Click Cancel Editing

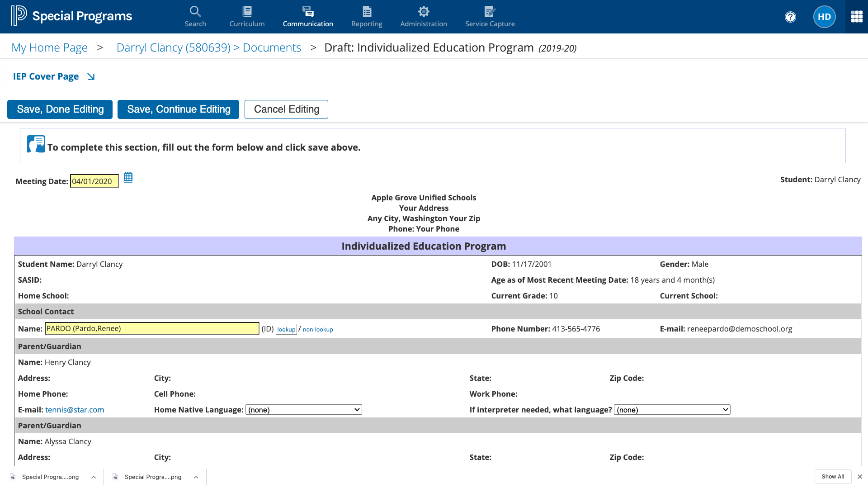click(x=286, y=109)
